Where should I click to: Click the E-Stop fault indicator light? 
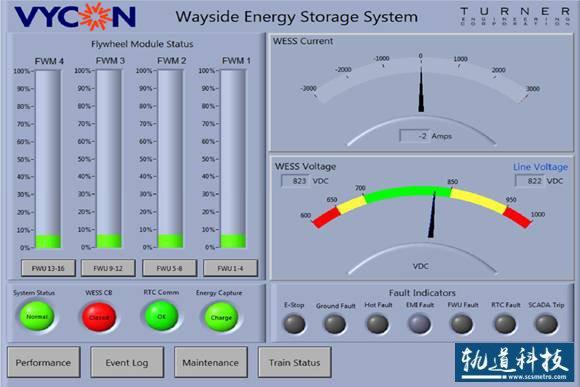[x=294, y=324]
